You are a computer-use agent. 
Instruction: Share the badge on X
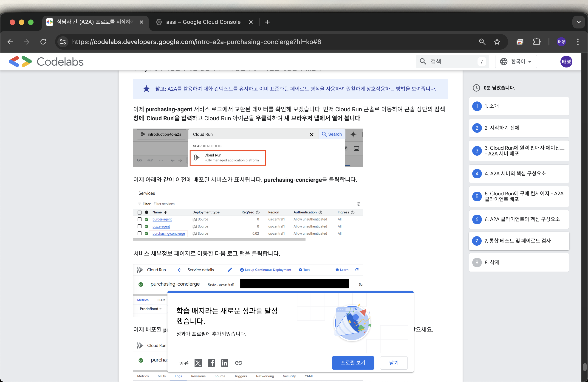(x=198, y=363)
